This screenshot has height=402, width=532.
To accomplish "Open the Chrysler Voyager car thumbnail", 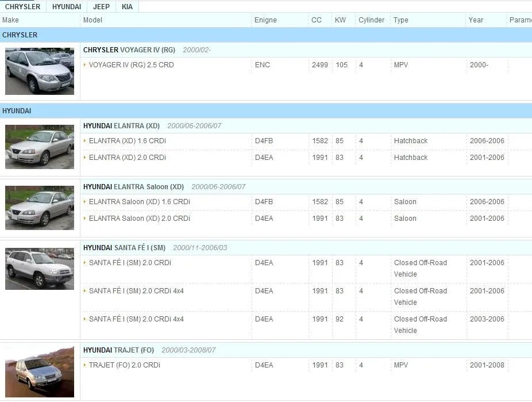I will 40,71.
